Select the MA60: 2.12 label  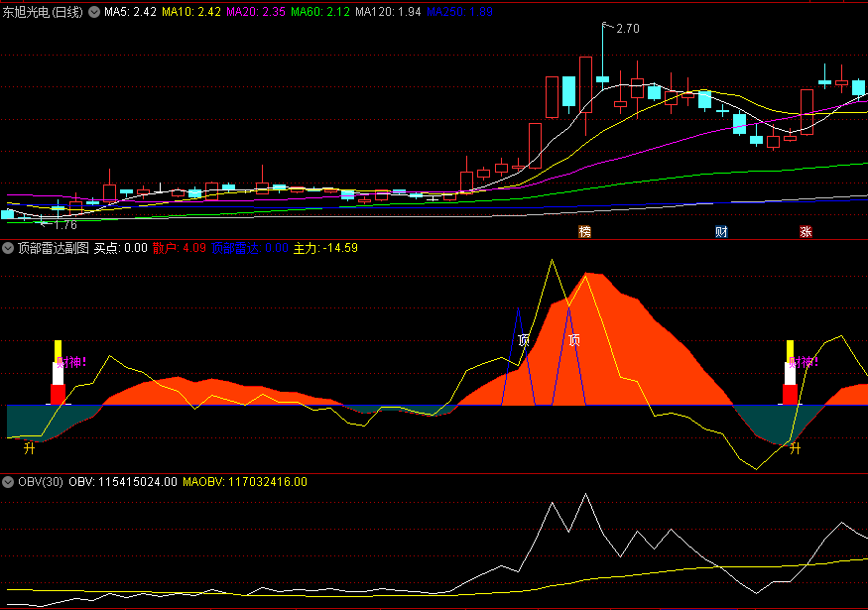point(320,12)
